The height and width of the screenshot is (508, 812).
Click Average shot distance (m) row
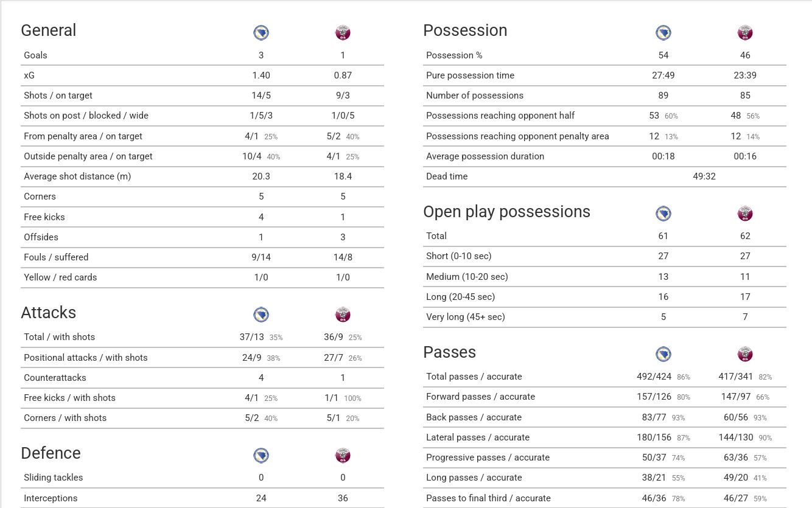point(202,176)
